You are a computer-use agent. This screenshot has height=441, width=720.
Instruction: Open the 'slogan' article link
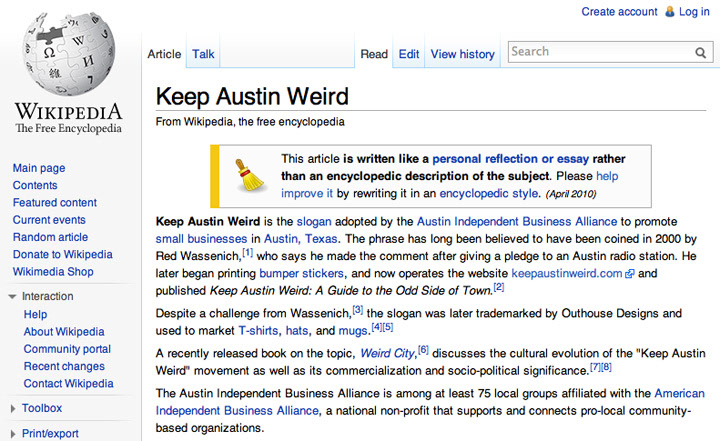[314, 221]
